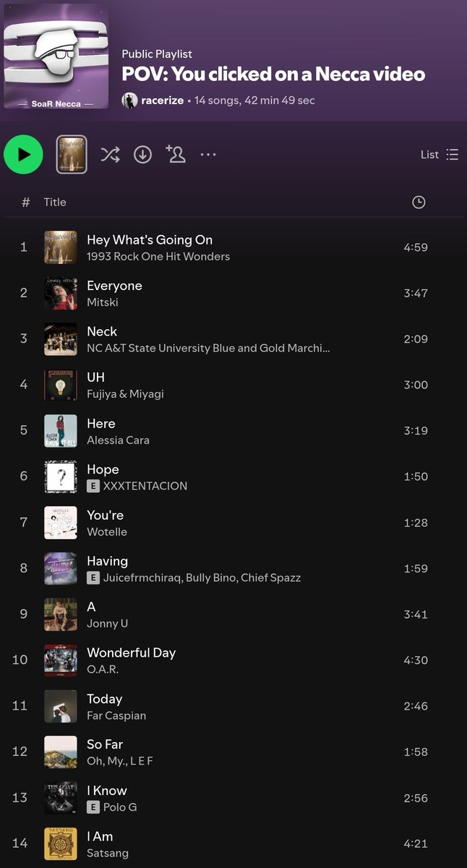Select the track Wonderful Day
Viewport: 467px width, 868px height.
132,652
